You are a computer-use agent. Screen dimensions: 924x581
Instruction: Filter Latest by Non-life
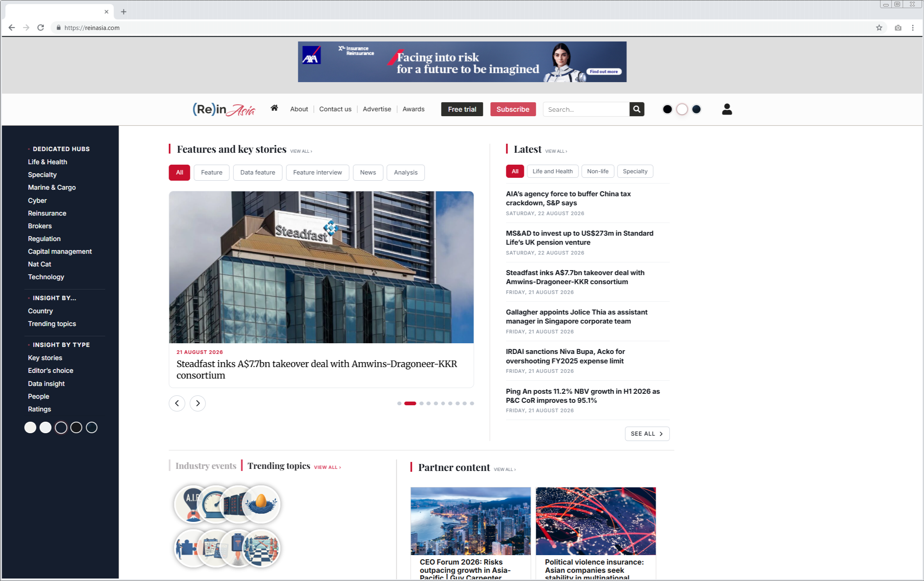(598, 171)
